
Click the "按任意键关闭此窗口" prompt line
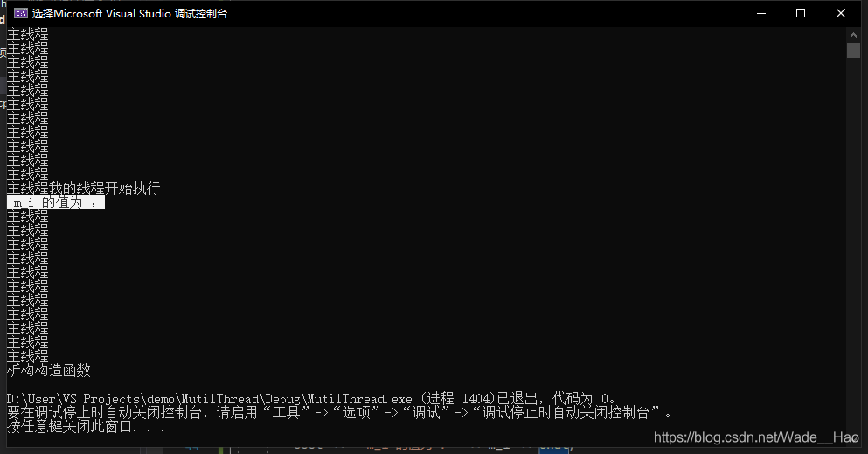pos(86,426)
